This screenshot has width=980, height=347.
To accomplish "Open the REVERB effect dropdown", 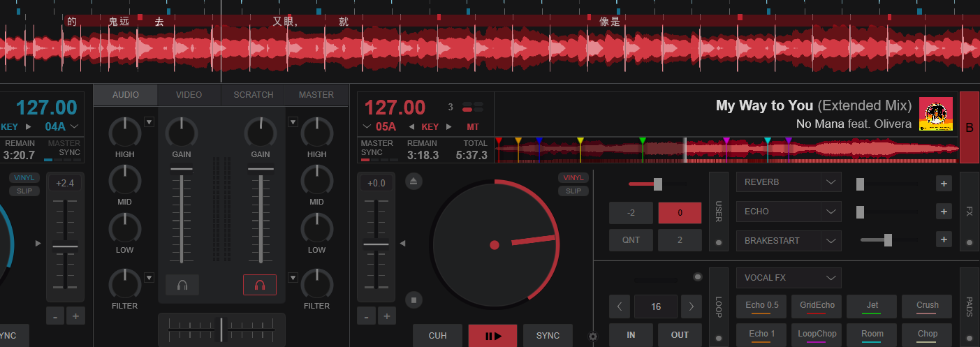I will (x=830, y=182).
